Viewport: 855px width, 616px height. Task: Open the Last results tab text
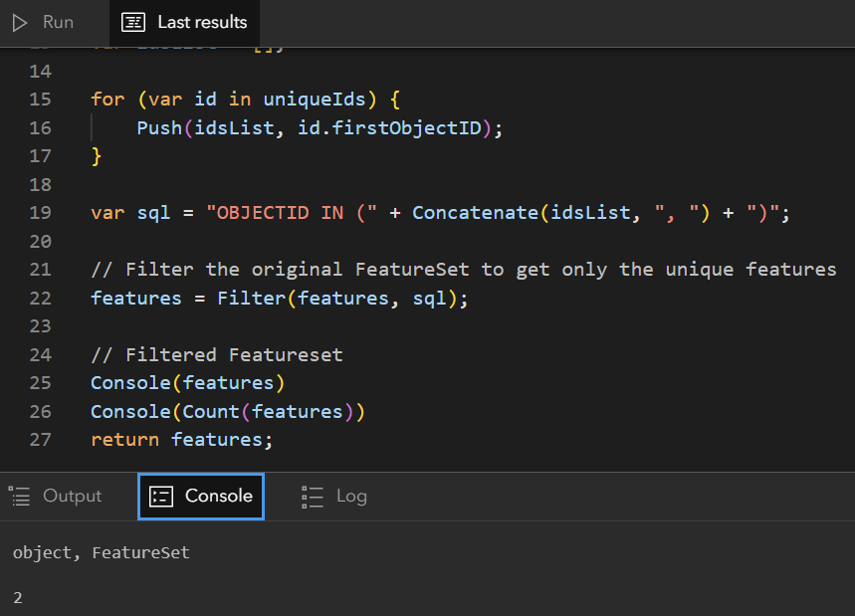[202, 22]
